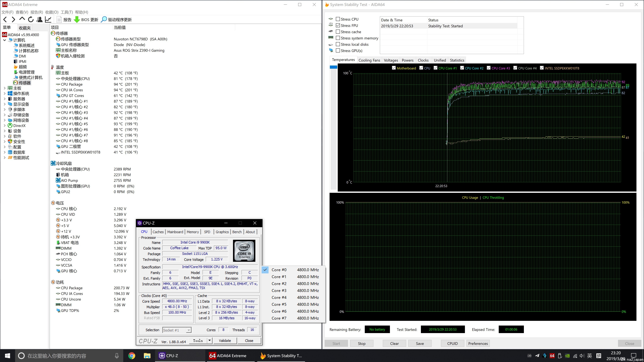Enable Stress GPU(s) checkbox

point(338,50)
